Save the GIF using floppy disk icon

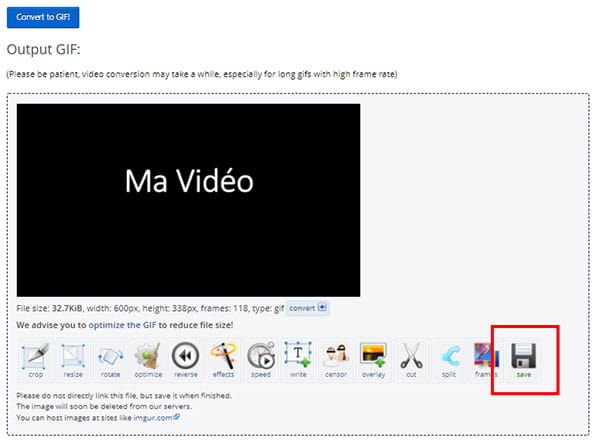tap(523, 360)
